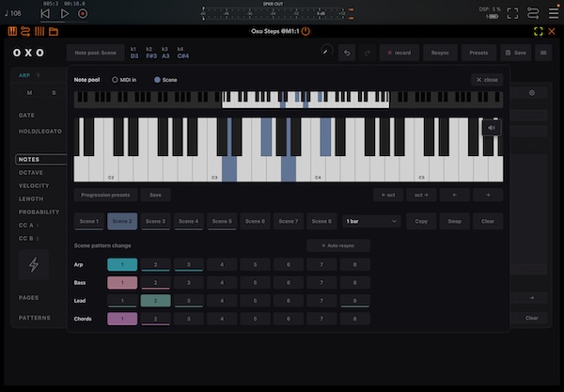Image resolution: width=564 pixels, height=392 pixels.
Task: Select the Scene 8 tab
Action: (x=321, y=221)
